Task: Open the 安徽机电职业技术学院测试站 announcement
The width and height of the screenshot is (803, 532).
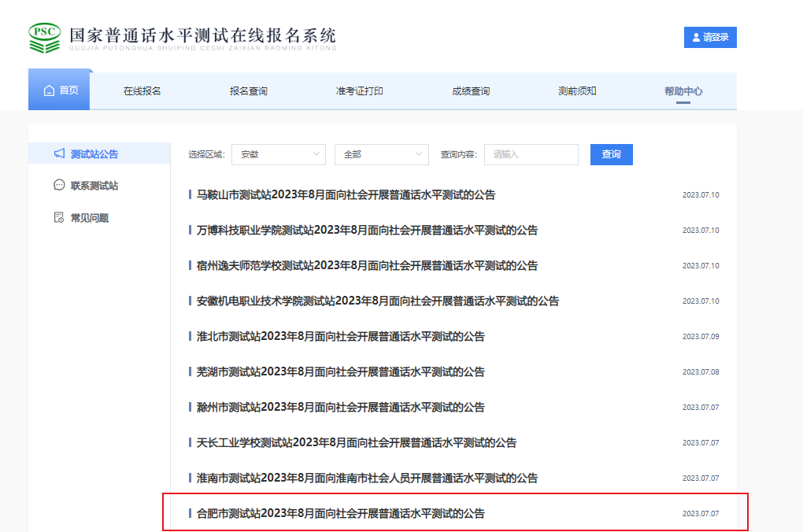Action: click(x=377, y=301)
